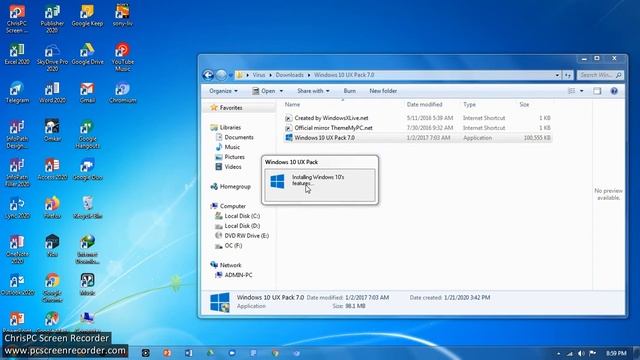Click the Explorer Forward navigation arrow

point(221,75)
